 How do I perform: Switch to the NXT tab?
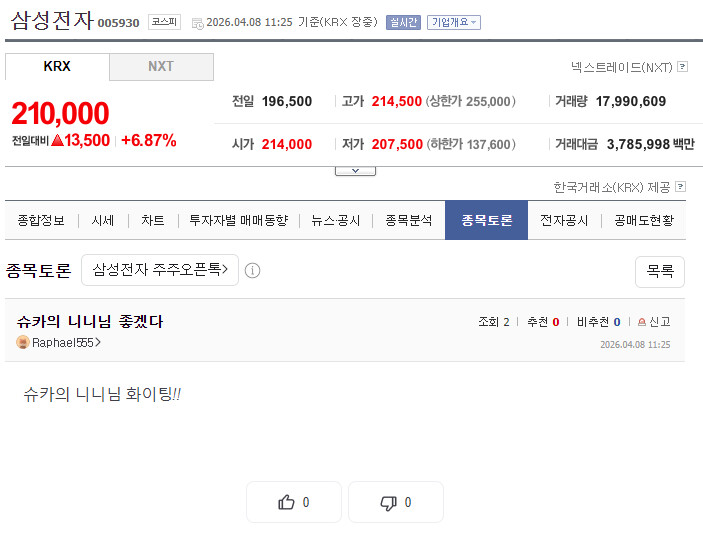[x=161, y=66]
